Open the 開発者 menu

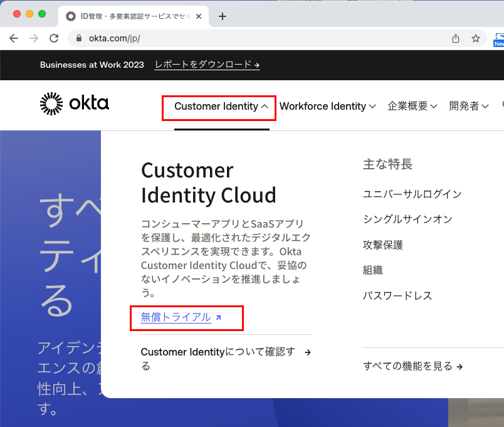[x=468, y=107]
